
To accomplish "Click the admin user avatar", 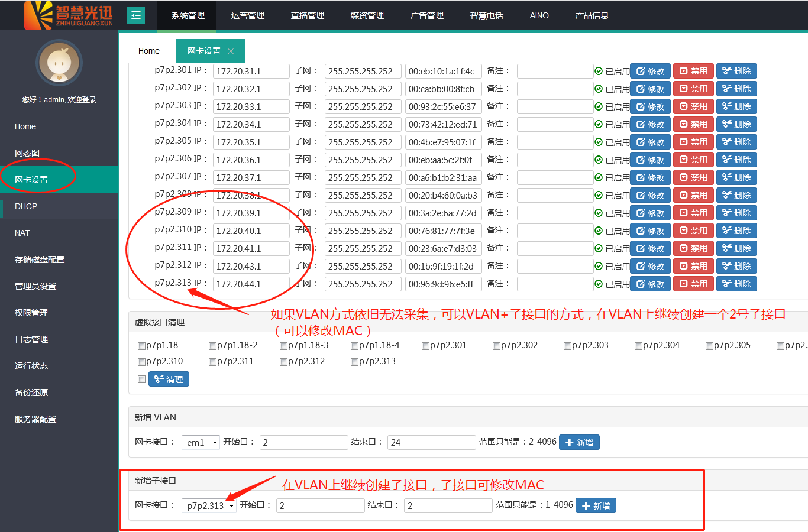I will coord(59,63).
